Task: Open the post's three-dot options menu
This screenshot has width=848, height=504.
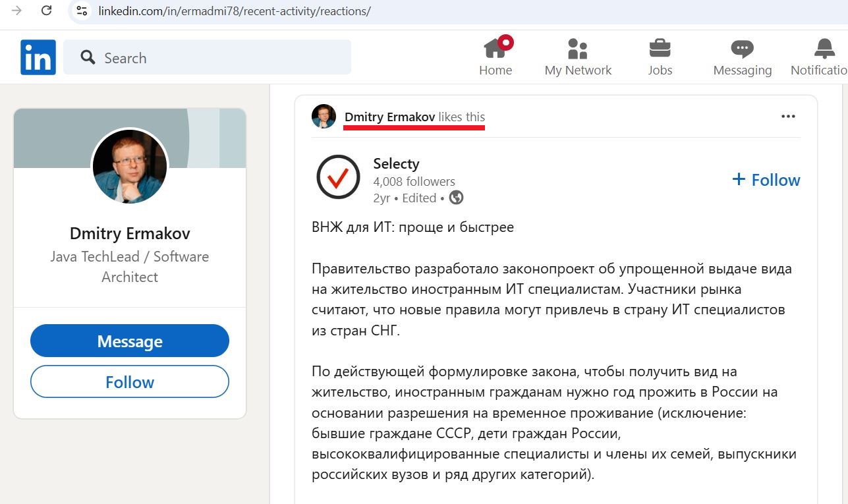Action: (788, 117)
